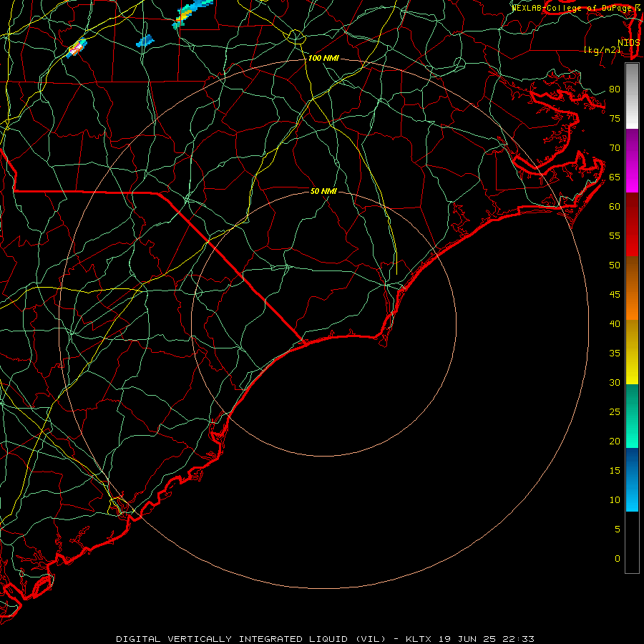Click the legend value 10
The height and width of the screenshot is (644, 644).
[x=615, y=500]
